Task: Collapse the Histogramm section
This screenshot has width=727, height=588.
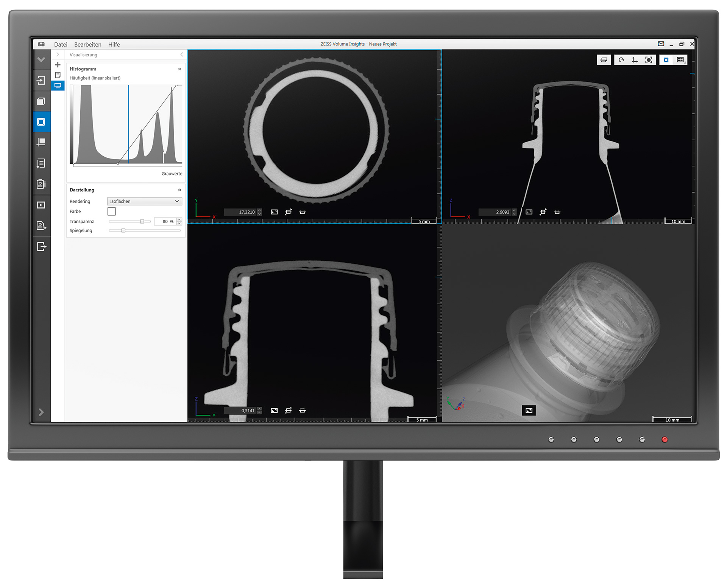Action: tap(179, 69)
